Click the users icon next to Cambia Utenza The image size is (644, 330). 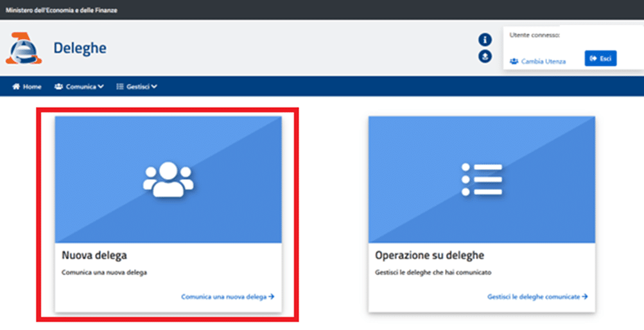(x=514, y=61)
